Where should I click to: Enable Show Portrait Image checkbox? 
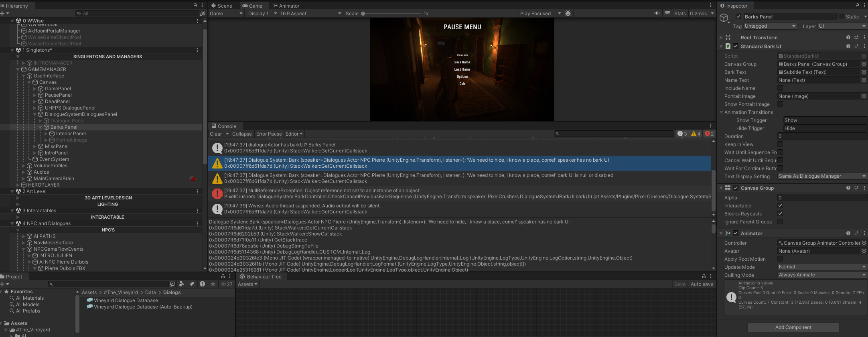pos(780,104)
